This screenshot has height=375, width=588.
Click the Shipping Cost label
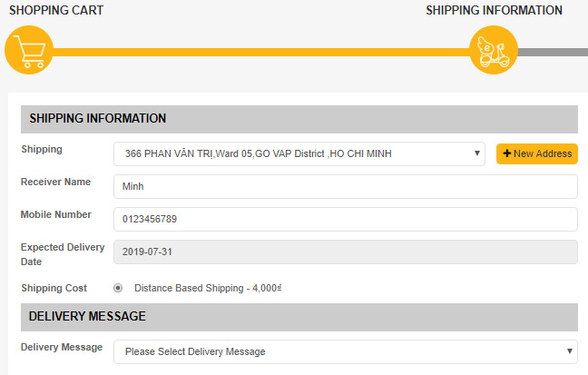(54, 288)
